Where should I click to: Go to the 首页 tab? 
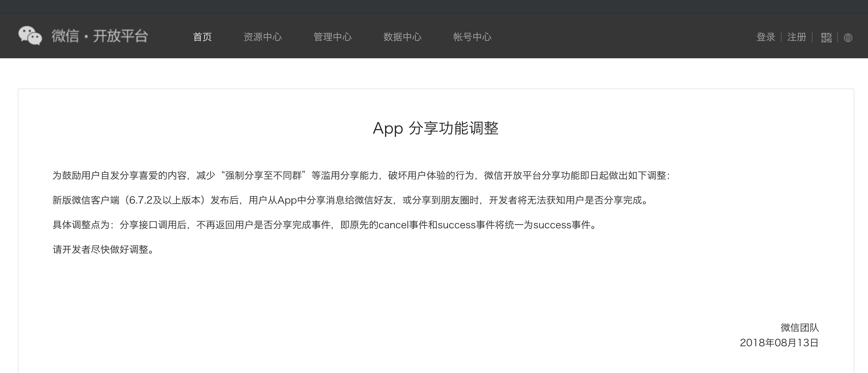[x=202, y=37]
